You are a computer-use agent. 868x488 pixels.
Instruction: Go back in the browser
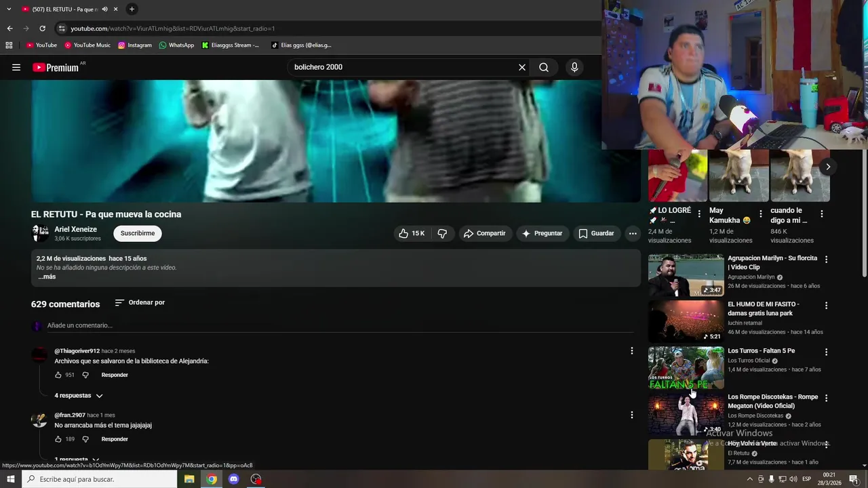9,28
